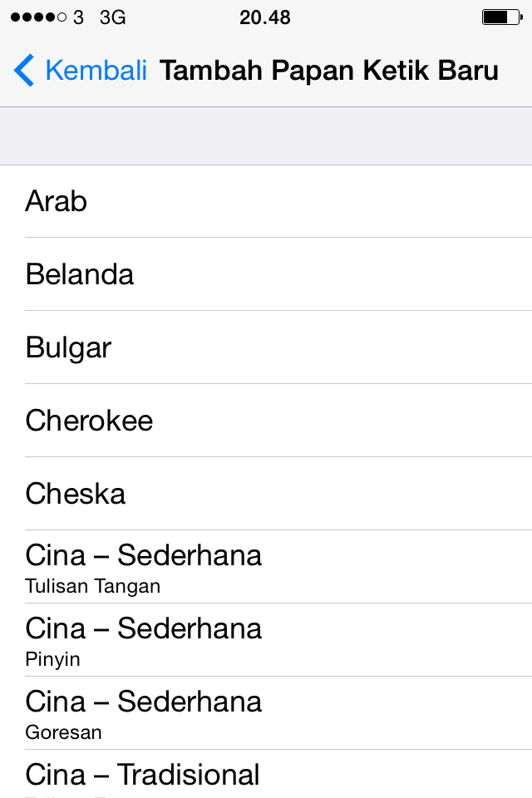Select the Arab keyboard
The height and width of the screenshot is (798, 532).
(x=266, y=200)
